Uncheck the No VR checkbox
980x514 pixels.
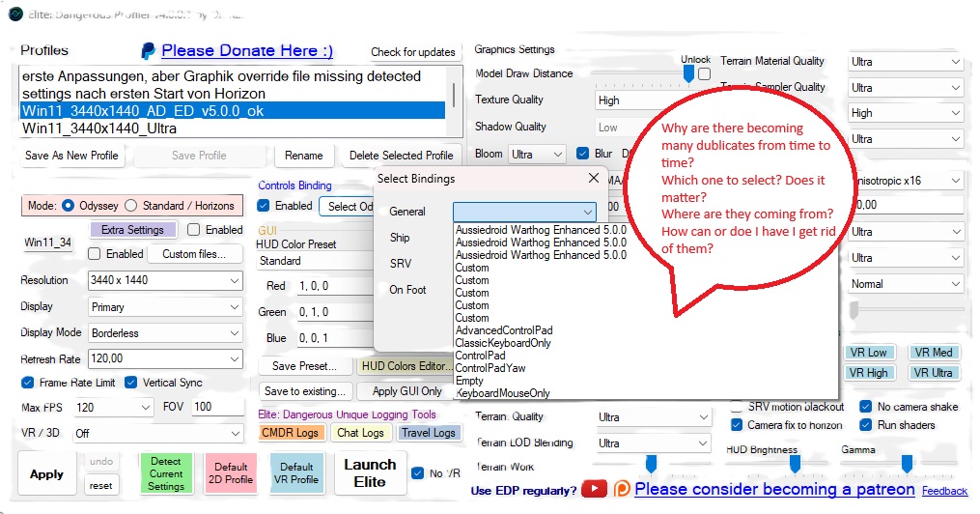(x=417, y=473)
